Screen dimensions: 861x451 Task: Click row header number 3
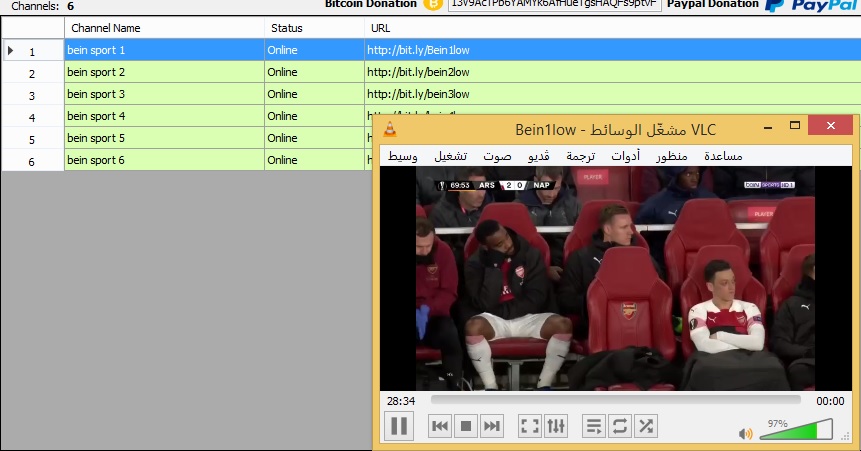[33, 94]
